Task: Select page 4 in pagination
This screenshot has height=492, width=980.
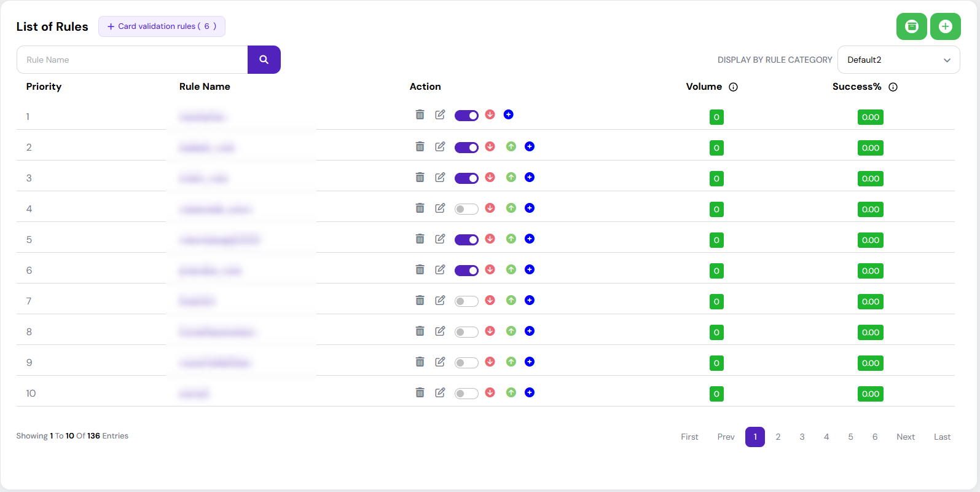Action: click(x=826, y=437)
